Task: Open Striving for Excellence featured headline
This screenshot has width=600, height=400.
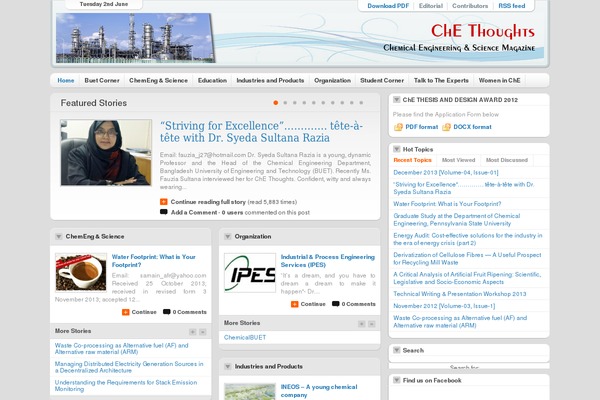Action: (x=261, y=131)
